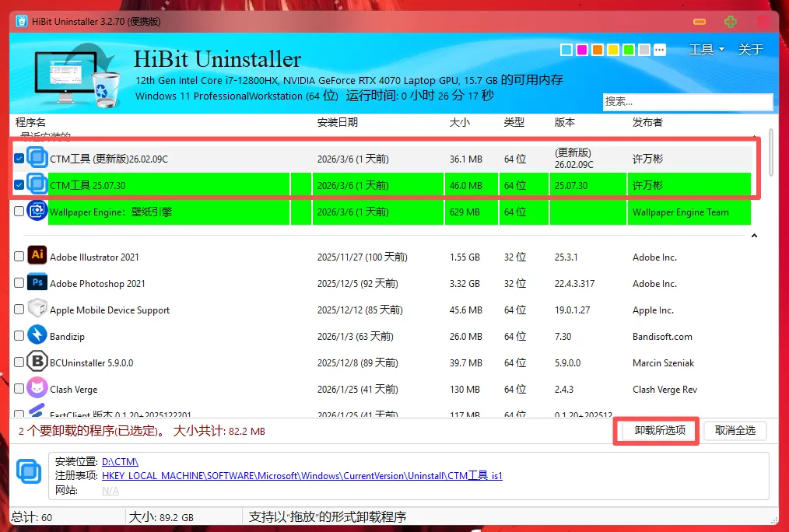Select the Bandizip row name
This screenshot has width=789, height=532.
[x=67, y=337]
